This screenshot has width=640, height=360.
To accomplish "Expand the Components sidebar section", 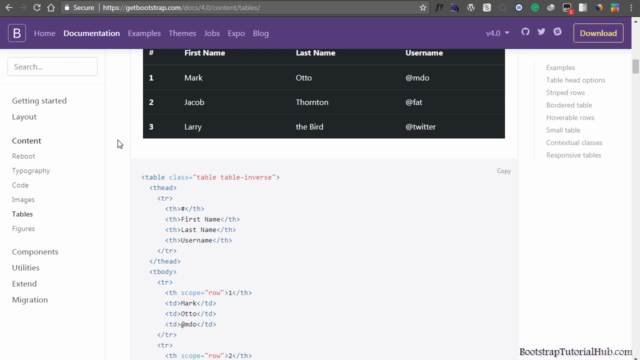I will tap(35, 251).
